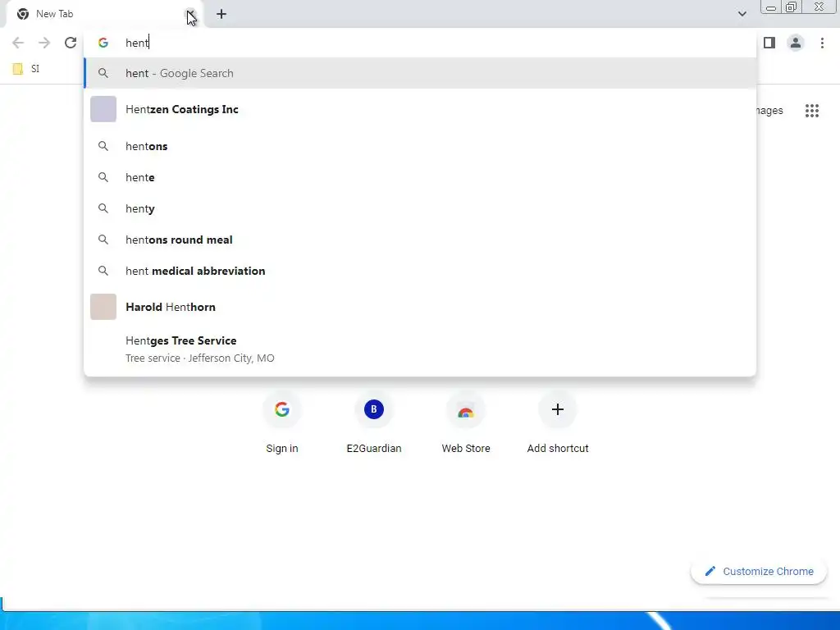
Task: Click the browser Forward arrow
Action: pyautogui.click(x=44, y=43)
